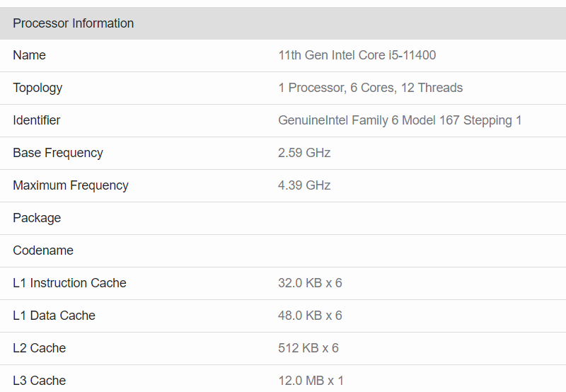This screenshot has width=566, height=392.
Task: Click the 11th Gen Intel Core i5-11400 value
Action: pos(357,55)
